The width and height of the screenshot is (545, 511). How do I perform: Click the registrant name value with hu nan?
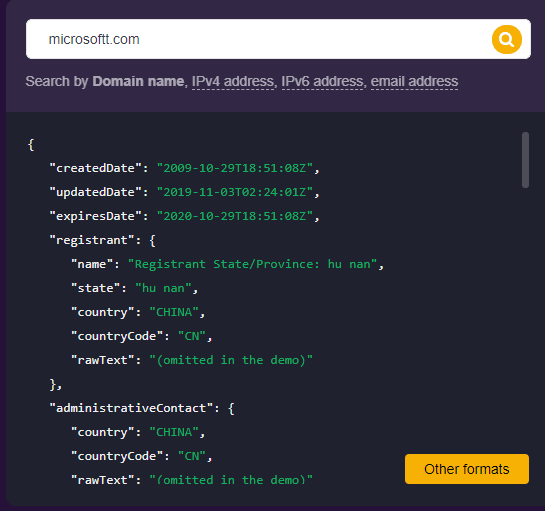[253, 264]
